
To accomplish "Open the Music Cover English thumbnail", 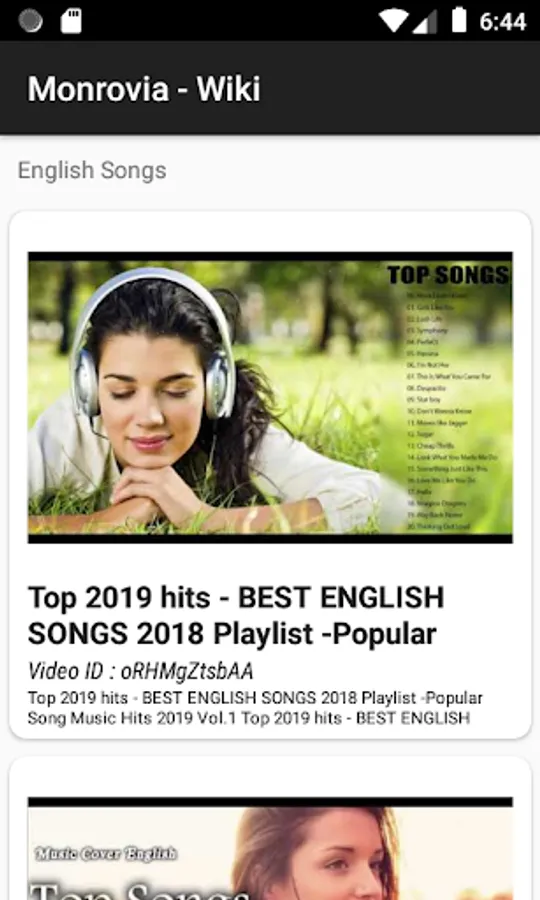I will coord(270,848).
